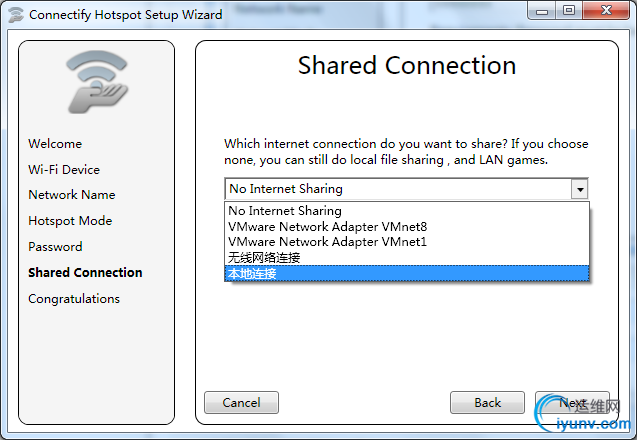Select the Shared Connection step
Screen dimensions: 637x440
click(x=85, y=273)
